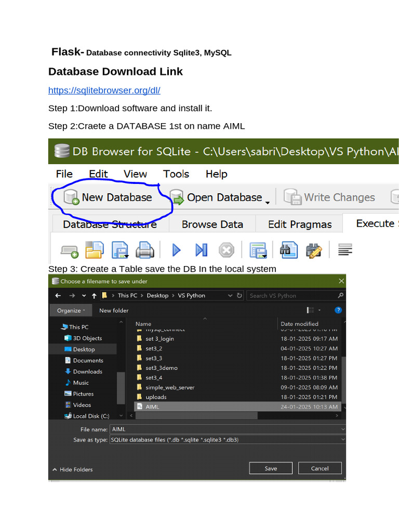
Task: Click the back arrow in save dialog
Action: pyautogui.click(x=58, y=296)
